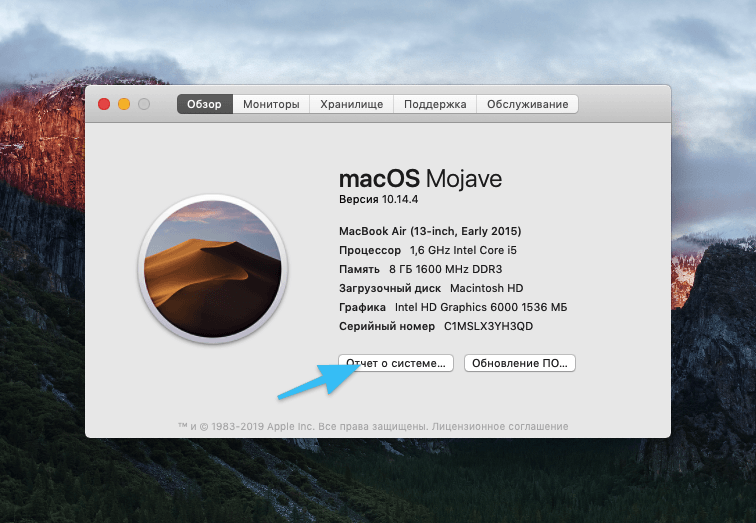Click the Графика label
Viewport: 756px width, 523px height.
tap(362, 308)
